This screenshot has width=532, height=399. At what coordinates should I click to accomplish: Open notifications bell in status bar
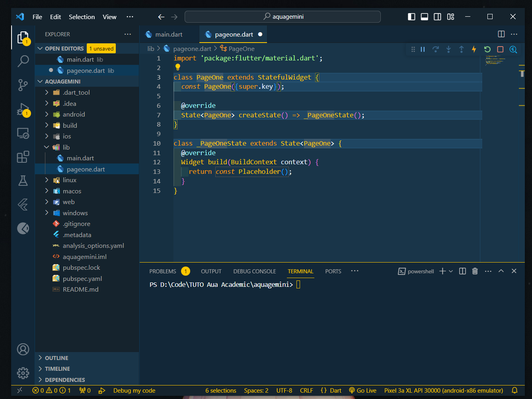(x=514, y=391)
